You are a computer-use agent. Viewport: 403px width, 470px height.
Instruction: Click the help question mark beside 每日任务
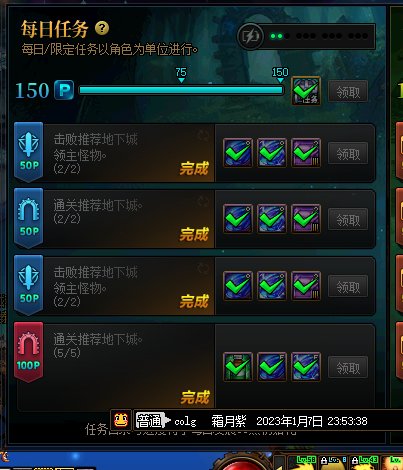[102, 29]
